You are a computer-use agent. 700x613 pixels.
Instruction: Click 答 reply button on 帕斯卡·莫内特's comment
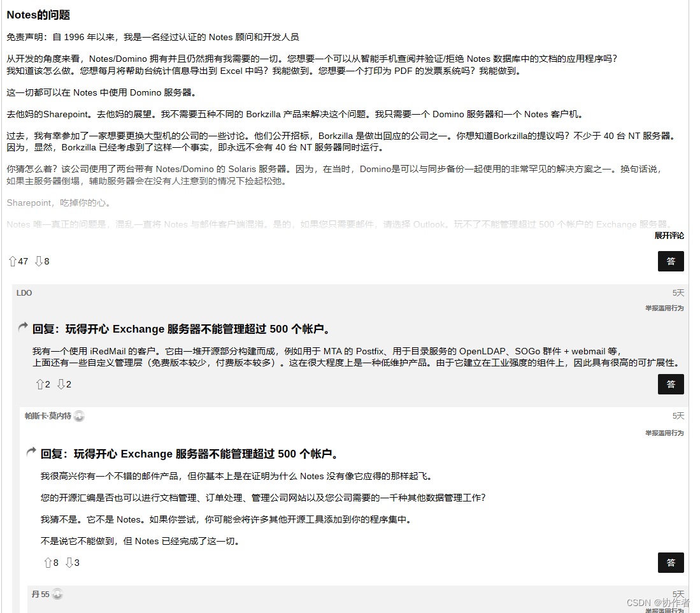pos(671,563)
